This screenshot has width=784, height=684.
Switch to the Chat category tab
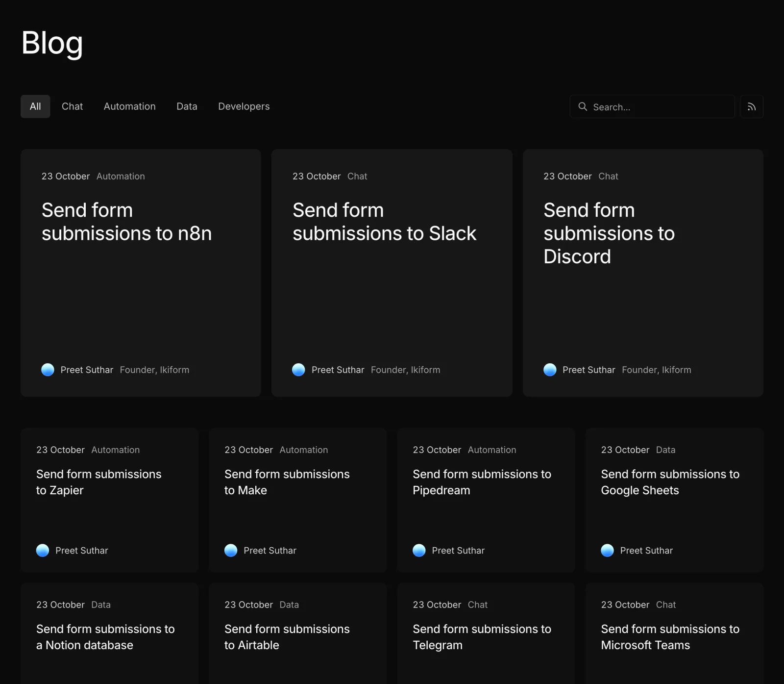point(72,106)
